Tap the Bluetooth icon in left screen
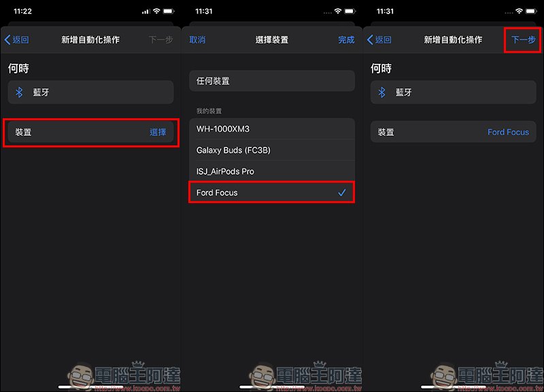This screenshot has height=392, width=544. pos(19,92)
